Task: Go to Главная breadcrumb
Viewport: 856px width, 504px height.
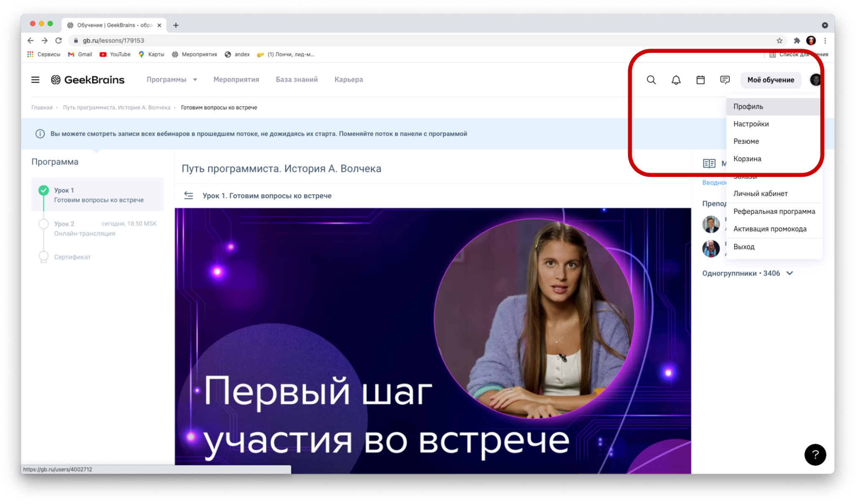Action: (x=42, y=107)
